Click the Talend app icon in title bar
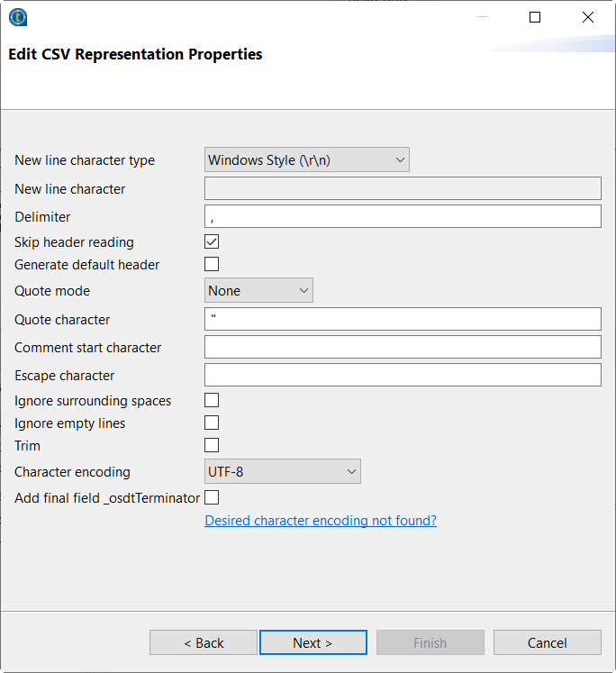 tap(17, 17)
